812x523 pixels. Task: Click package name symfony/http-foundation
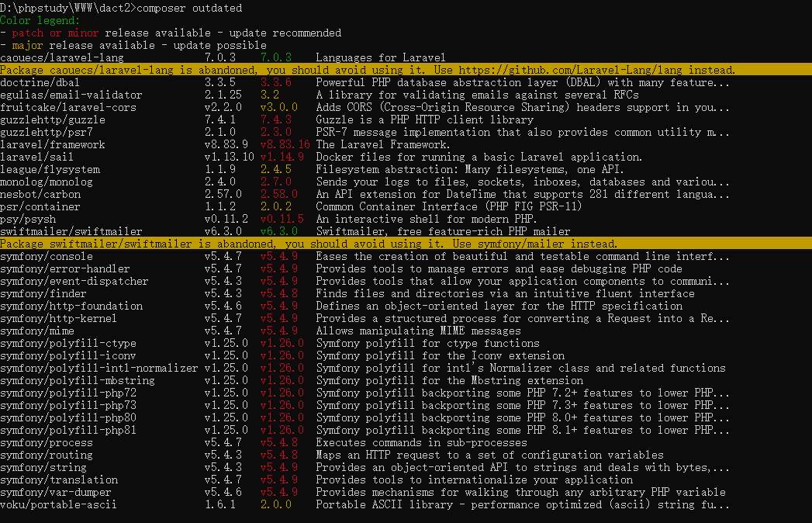tap(71, 307)
